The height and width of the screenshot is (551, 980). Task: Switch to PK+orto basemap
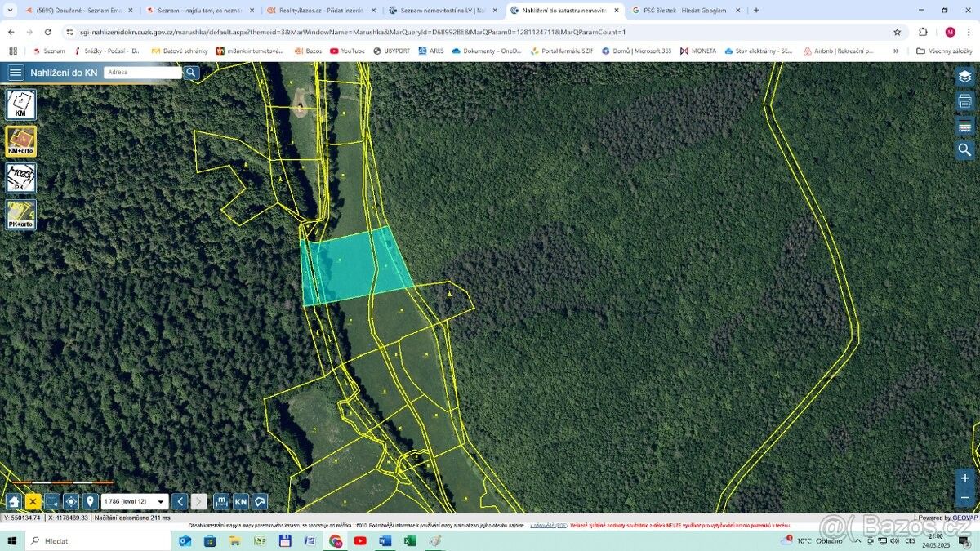tap(20, 215)
